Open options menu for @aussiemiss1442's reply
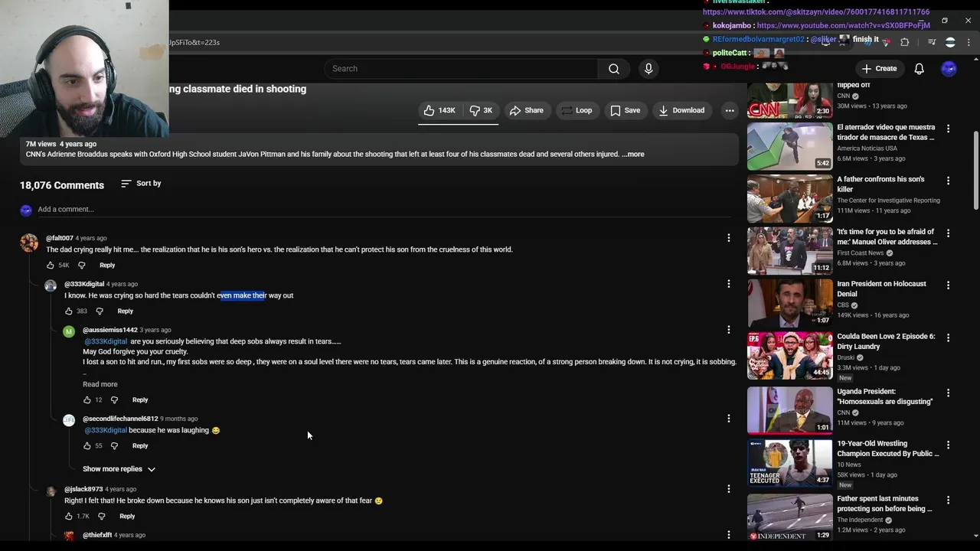The image size is (980, 551). coord(729,330)
